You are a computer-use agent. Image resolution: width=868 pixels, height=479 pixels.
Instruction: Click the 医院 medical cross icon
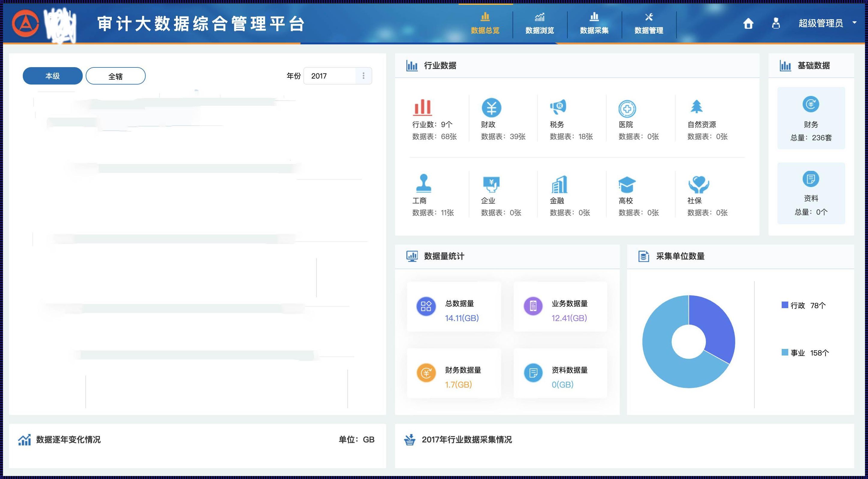click(627, 109)
